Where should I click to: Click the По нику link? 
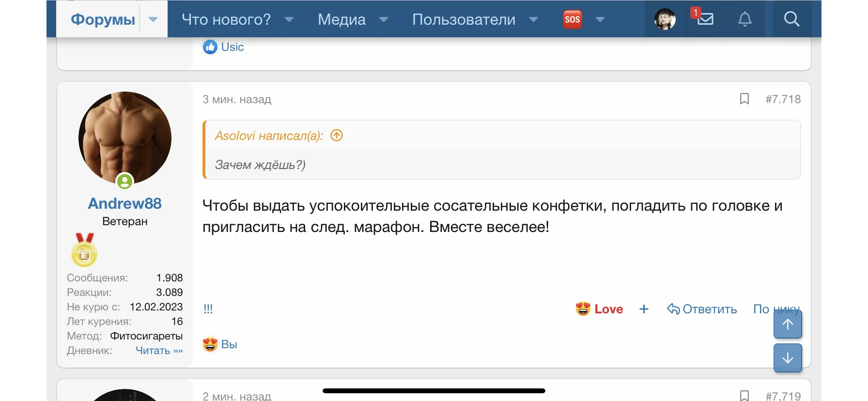point(776,309)
